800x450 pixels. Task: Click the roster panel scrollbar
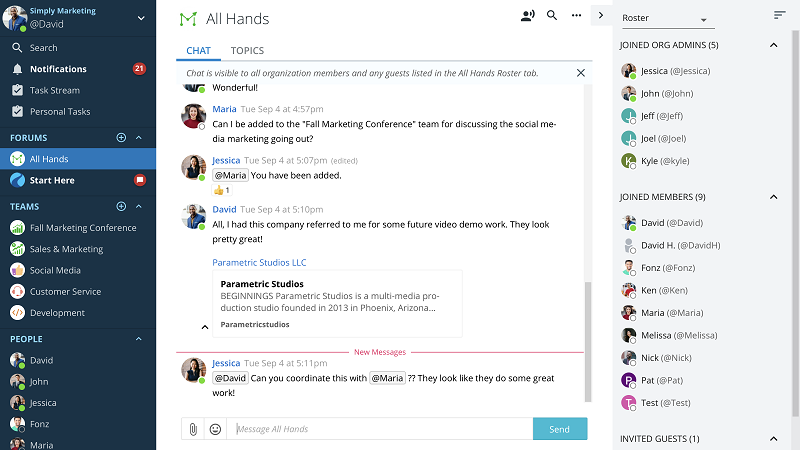point(795,224)
